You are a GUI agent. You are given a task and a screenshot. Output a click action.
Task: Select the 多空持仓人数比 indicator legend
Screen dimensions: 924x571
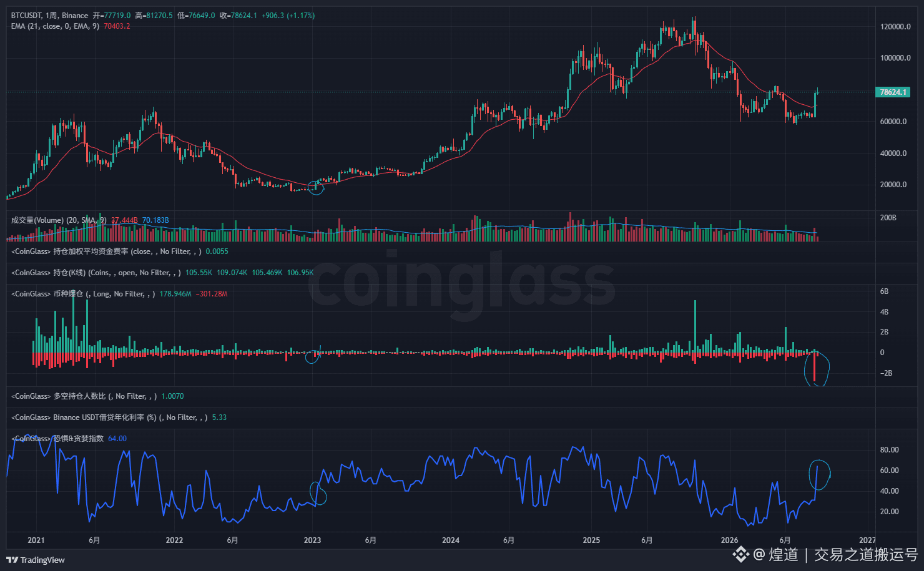pos(84,396)
